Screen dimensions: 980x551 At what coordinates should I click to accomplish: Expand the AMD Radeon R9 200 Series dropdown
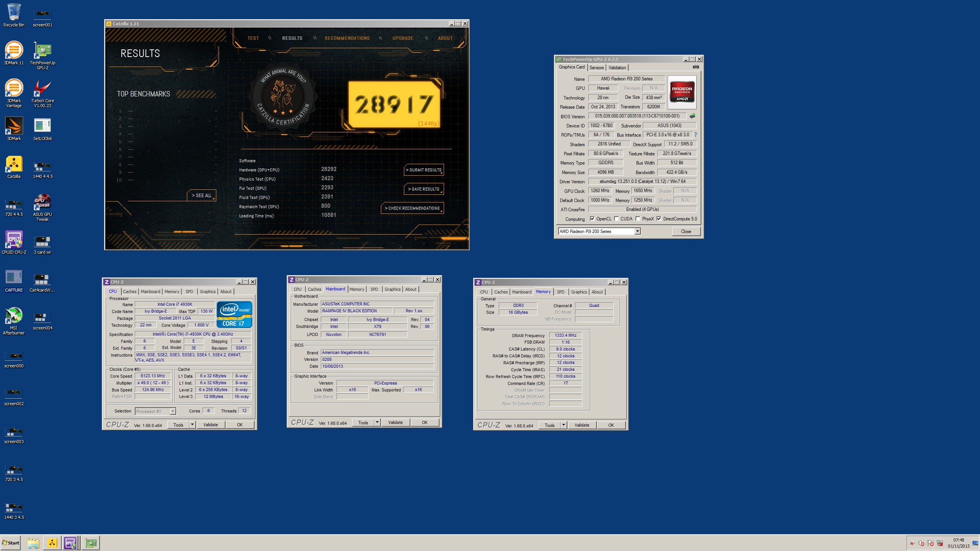click(x=637, y=231)
